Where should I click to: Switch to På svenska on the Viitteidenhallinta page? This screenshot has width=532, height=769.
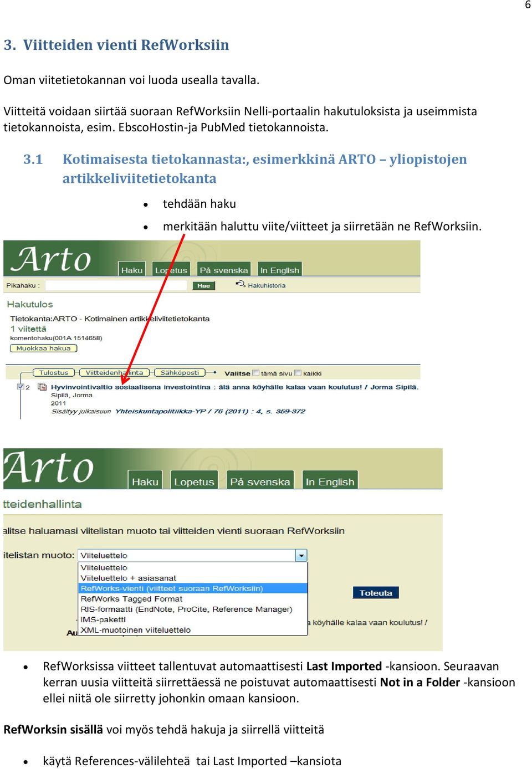(260, 481)
